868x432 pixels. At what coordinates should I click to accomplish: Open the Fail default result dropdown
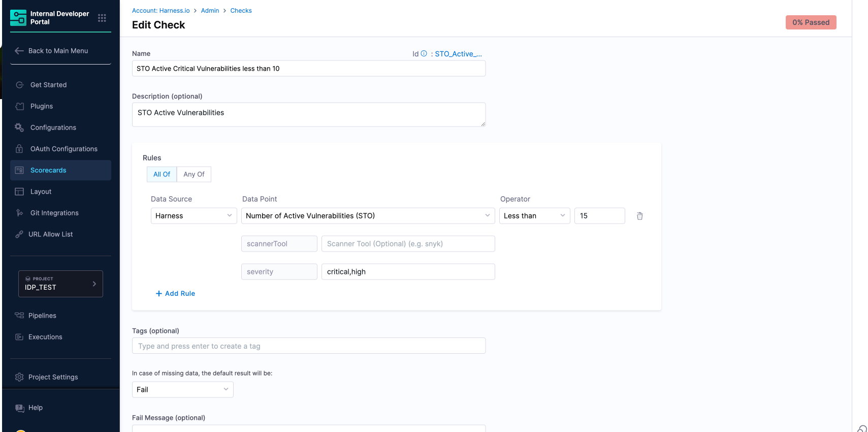tap(182, 390)
